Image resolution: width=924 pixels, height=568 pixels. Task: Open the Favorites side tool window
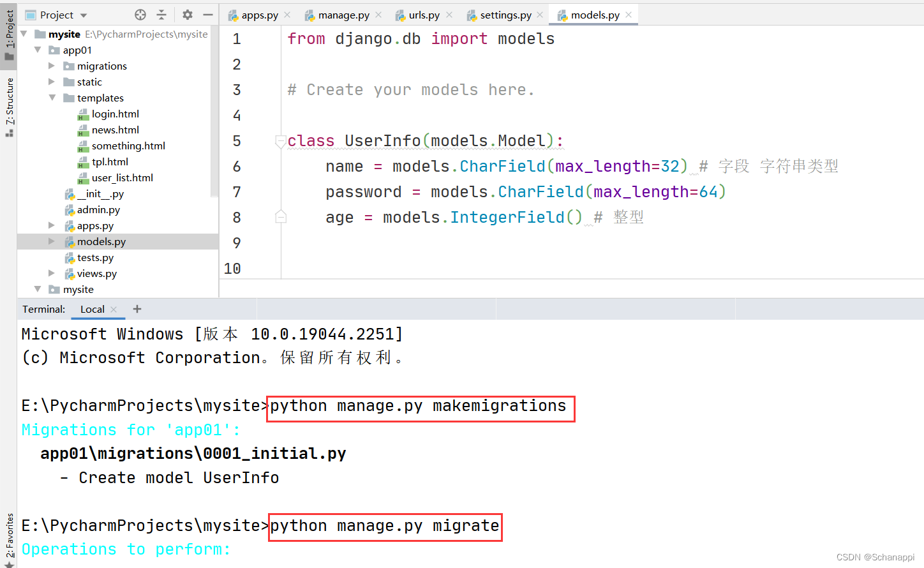(9, 540)
